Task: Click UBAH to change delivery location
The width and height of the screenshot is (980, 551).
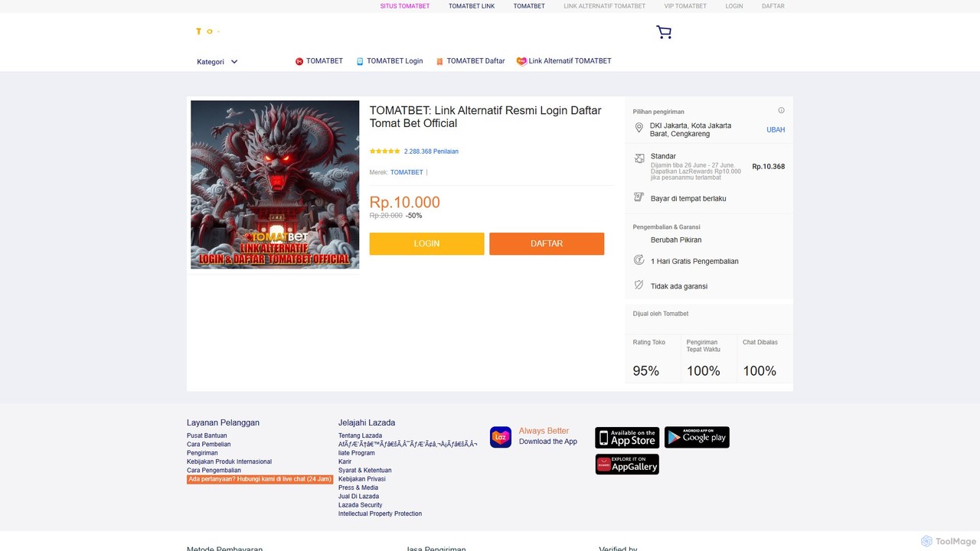Action: [776, 130]
